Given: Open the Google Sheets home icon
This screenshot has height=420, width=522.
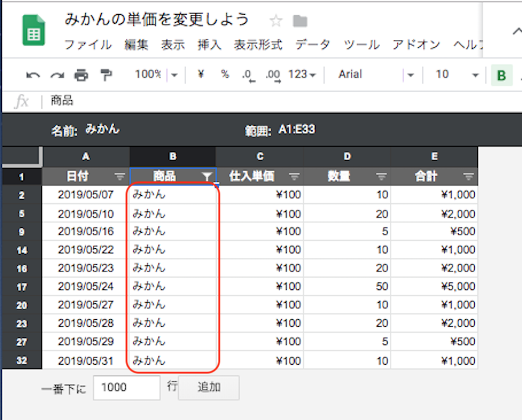Looking at the screenshot, I should coord(34,31).
